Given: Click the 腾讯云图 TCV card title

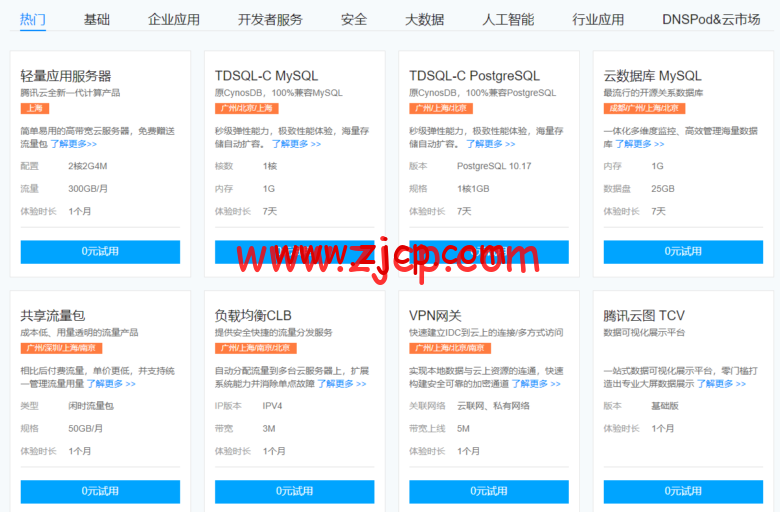Looking at the screenshot, I should tap(644, 315).
